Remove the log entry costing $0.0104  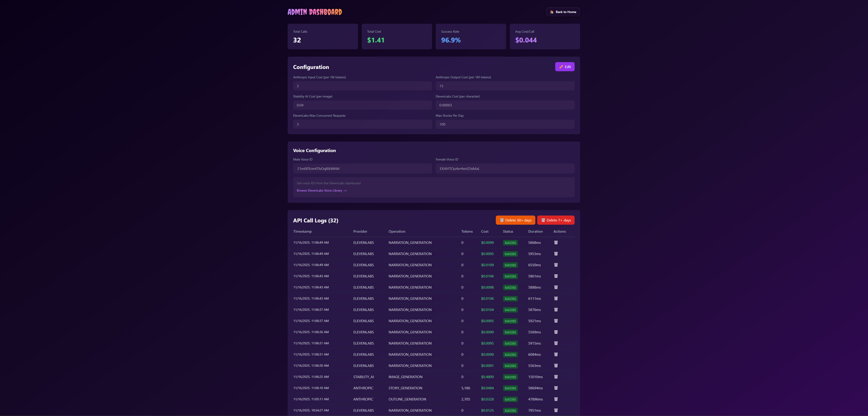tap(556, 310)
